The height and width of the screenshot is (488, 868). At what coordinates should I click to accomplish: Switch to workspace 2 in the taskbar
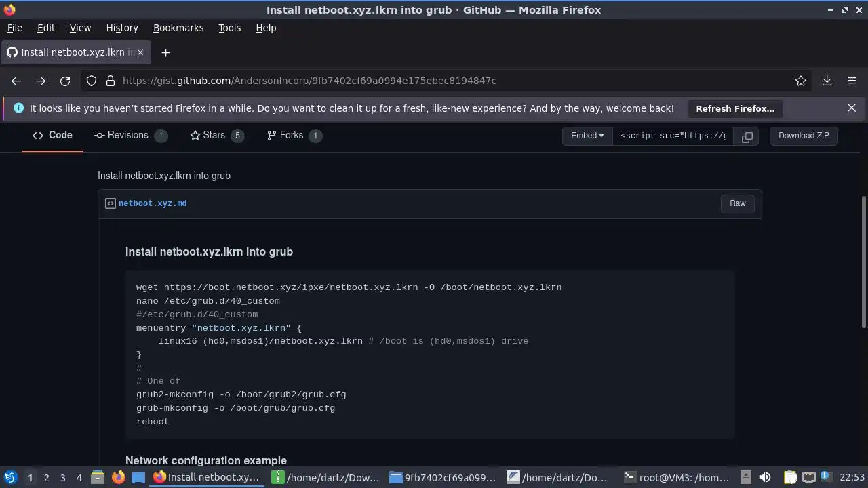point(46,477)
